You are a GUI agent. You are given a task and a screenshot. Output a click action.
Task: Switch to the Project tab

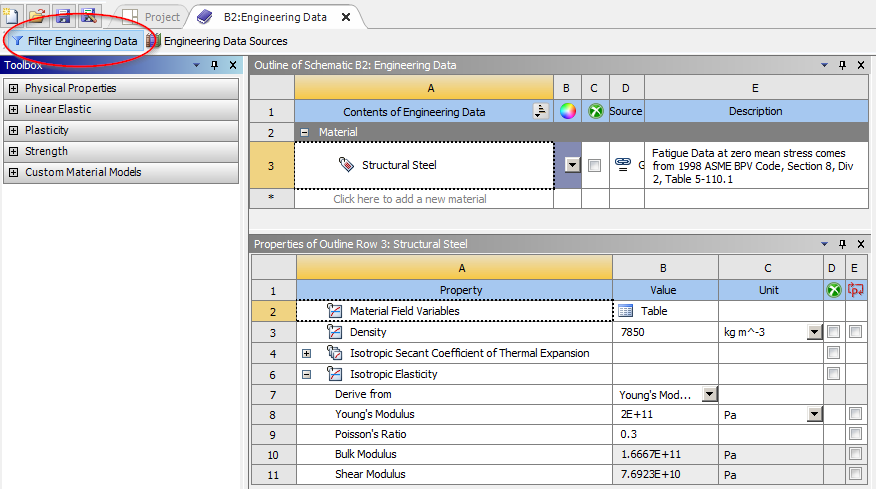[x=152, y=17]
